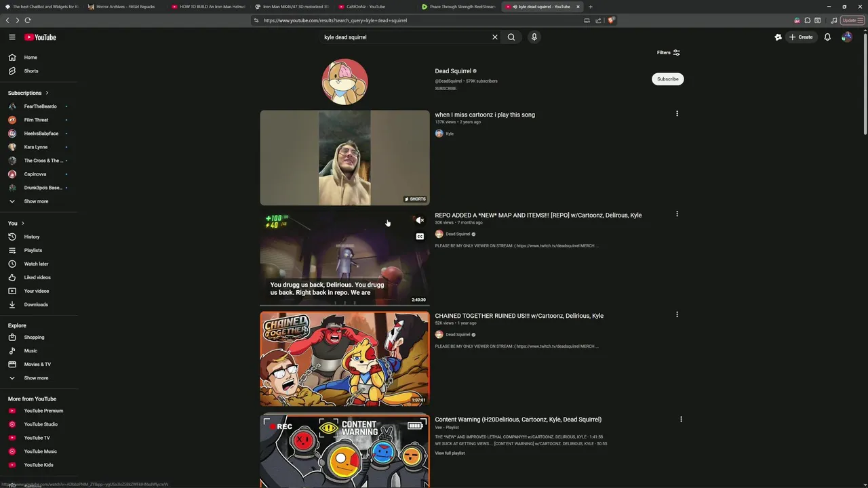Screen dimensions: 868x488
Task: Expand the You section header
Action: click(x=16, y=223)
